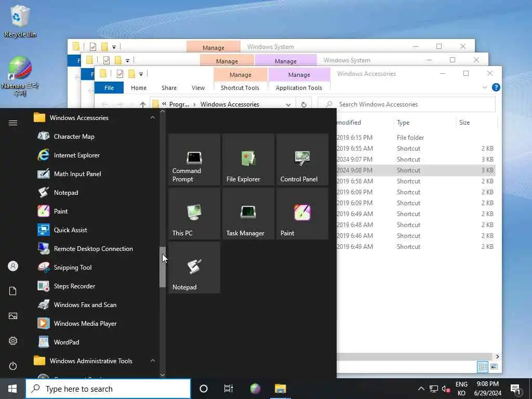Open the Application Tools tab
Viewport: 532px width, 399px height.
(x=299, y=87)
